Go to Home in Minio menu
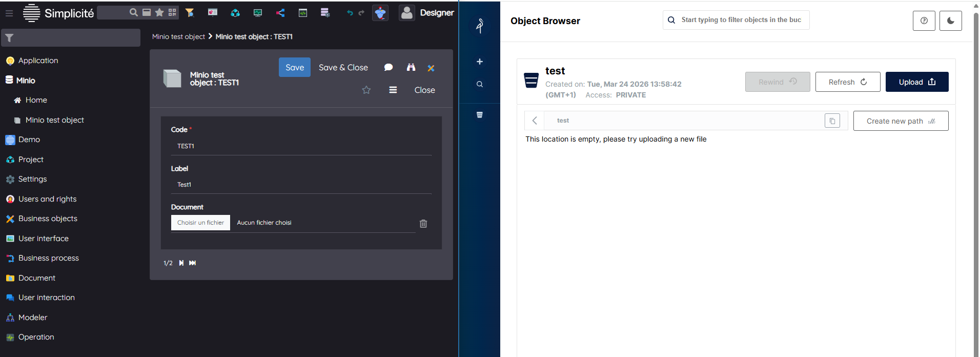Viewport: 980px width, 357px height. click(x=36, y=100)
